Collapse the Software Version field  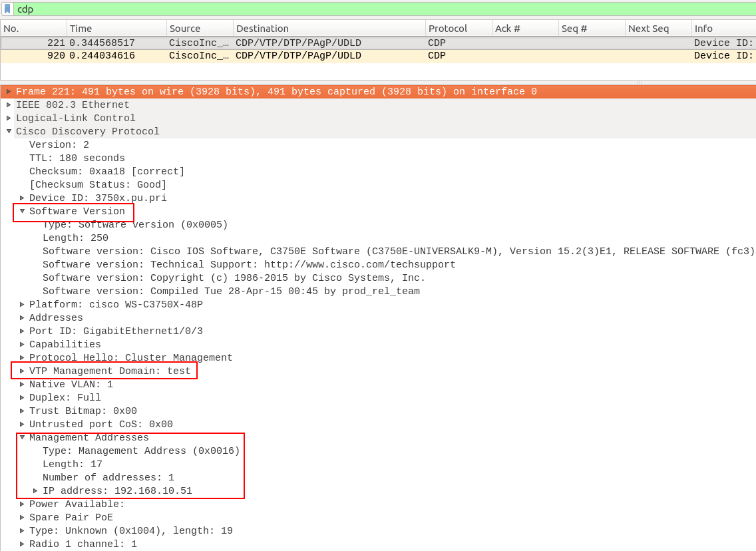tap(22, 211)
